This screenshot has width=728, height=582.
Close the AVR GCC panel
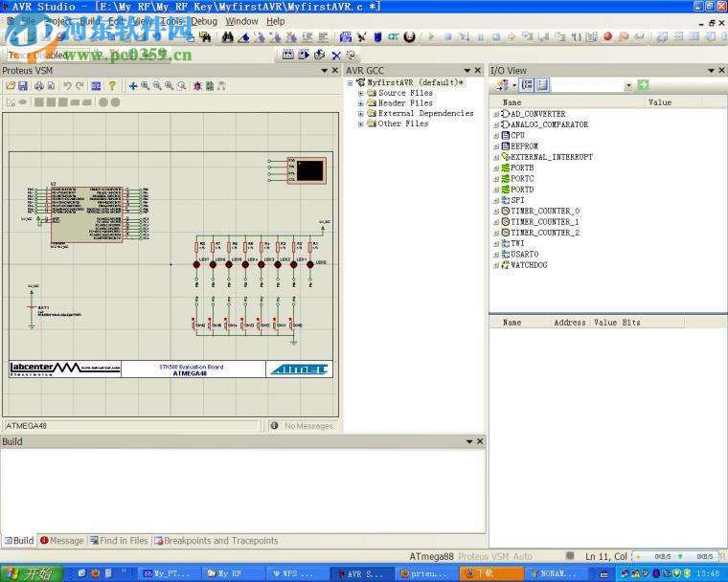478,71
